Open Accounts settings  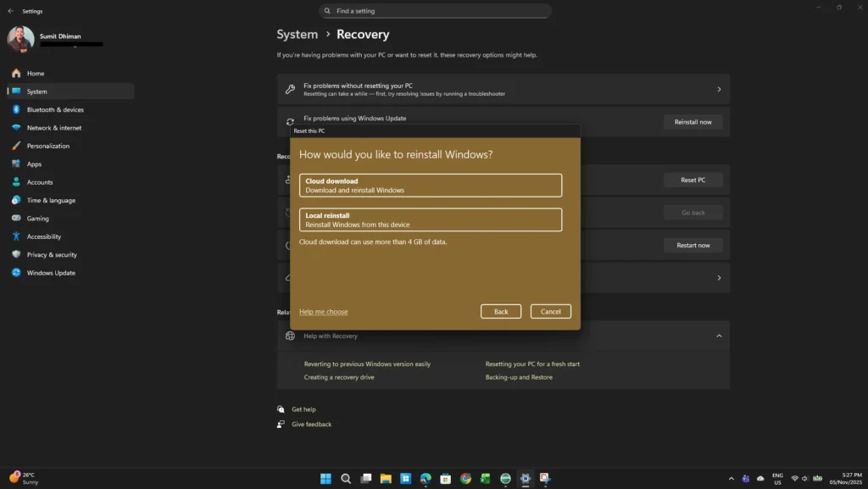click(70, 182)
